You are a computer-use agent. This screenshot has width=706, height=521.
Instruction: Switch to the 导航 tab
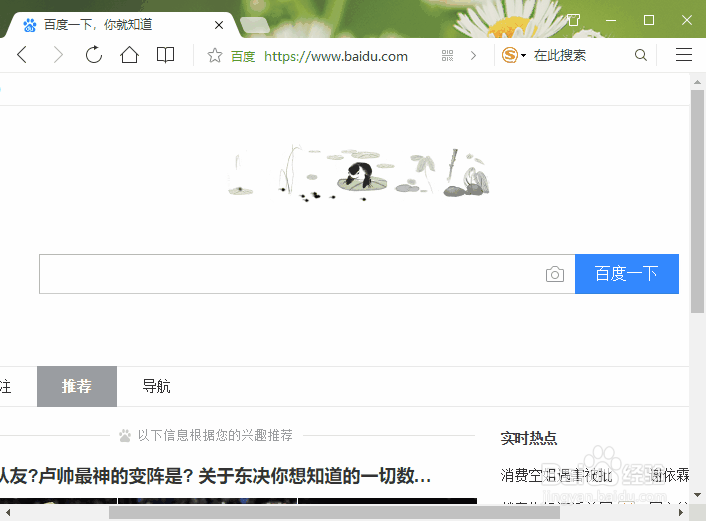[156, 386]
